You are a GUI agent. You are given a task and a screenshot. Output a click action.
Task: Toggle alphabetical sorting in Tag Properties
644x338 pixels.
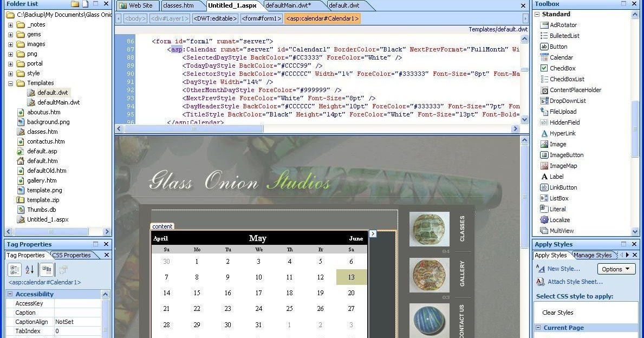(29, 269)
